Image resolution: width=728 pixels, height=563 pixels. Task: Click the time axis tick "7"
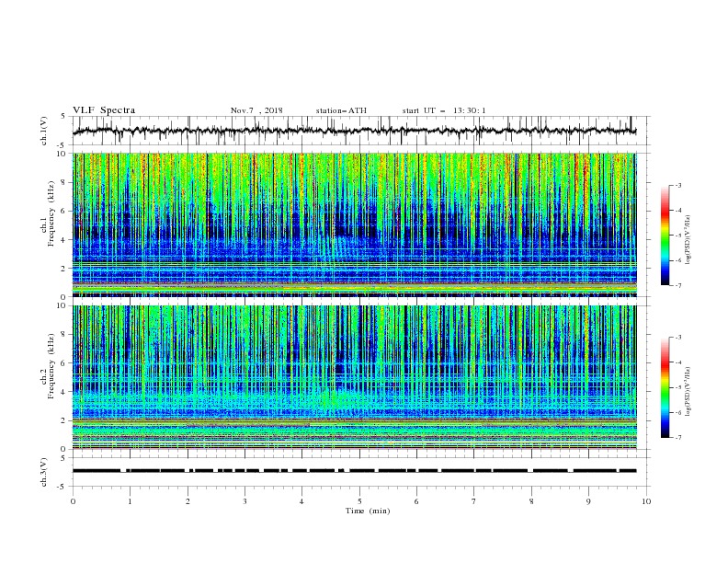pyautogui.click(x=474, y=501)
